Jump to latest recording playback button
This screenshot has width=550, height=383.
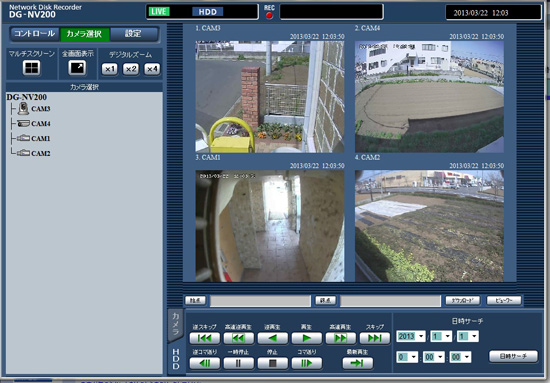pyautogui.click(x=357, y=363)
